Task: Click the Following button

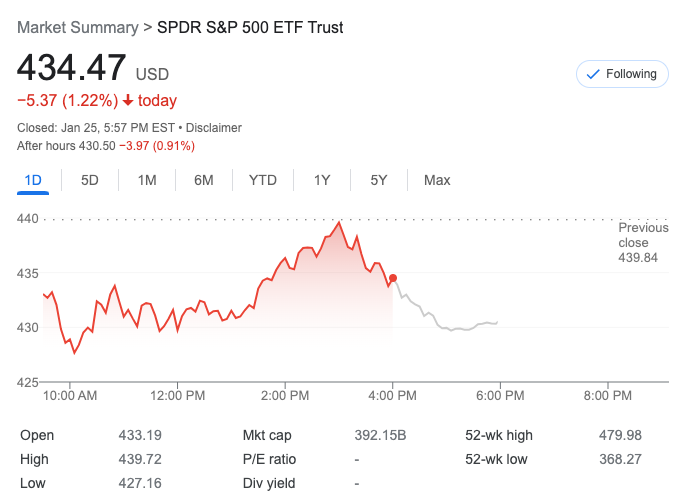Action: click(622, 74)
